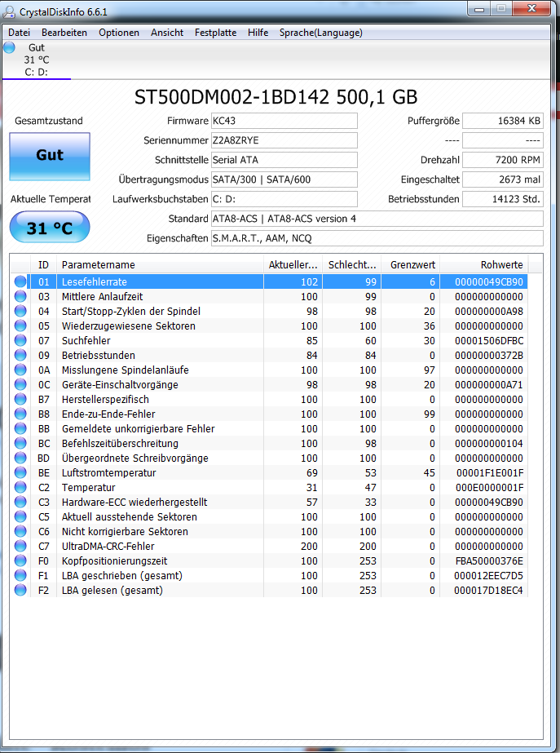Click status icon of Befehlszeitüberschreitung row
Screen dimensions: 560x753
point(20,443)
